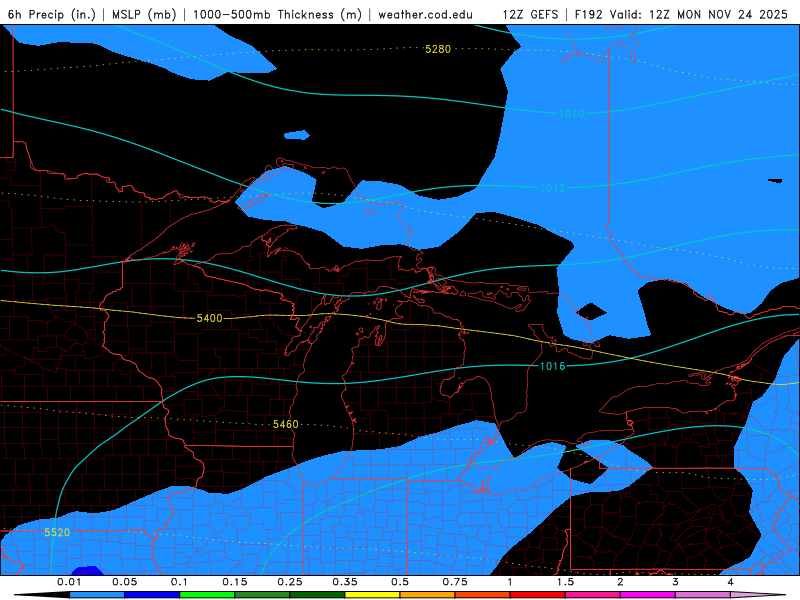Click the dark blue precipitation blob at map bottom
The width and height of the screenshot is (800, 600).
[x=87, y=571]
